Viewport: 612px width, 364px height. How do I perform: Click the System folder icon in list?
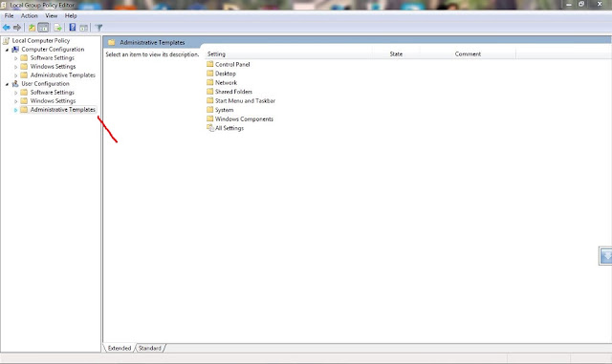tap(210, 110)
